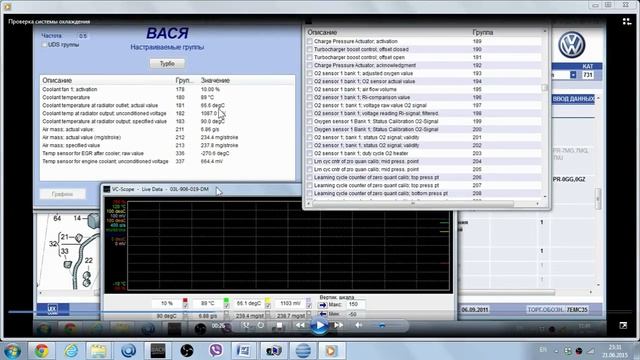The image size is (640, 360).
Task: Click the VC-Scope Live Data title bar
Action: [x=202, y=189]
